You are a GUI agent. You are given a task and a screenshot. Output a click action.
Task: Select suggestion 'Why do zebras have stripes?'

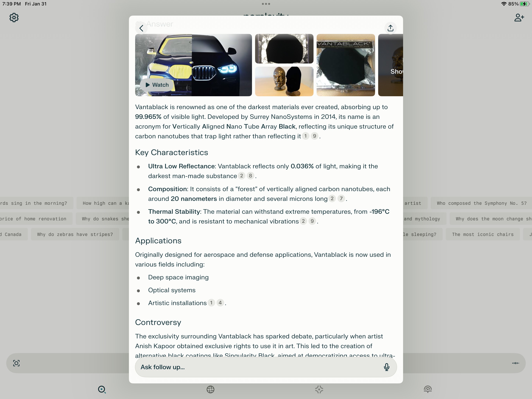[75, 234]
